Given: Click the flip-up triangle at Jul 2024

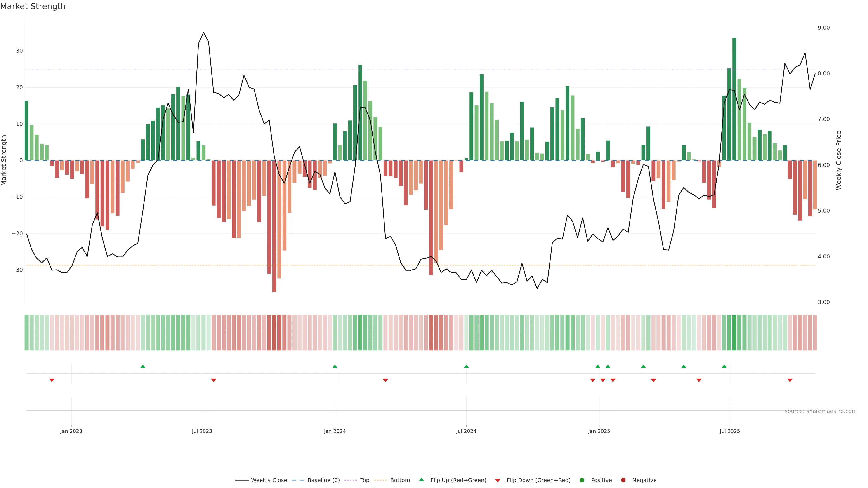Looking at the screenshot, I should pos(466,366).
